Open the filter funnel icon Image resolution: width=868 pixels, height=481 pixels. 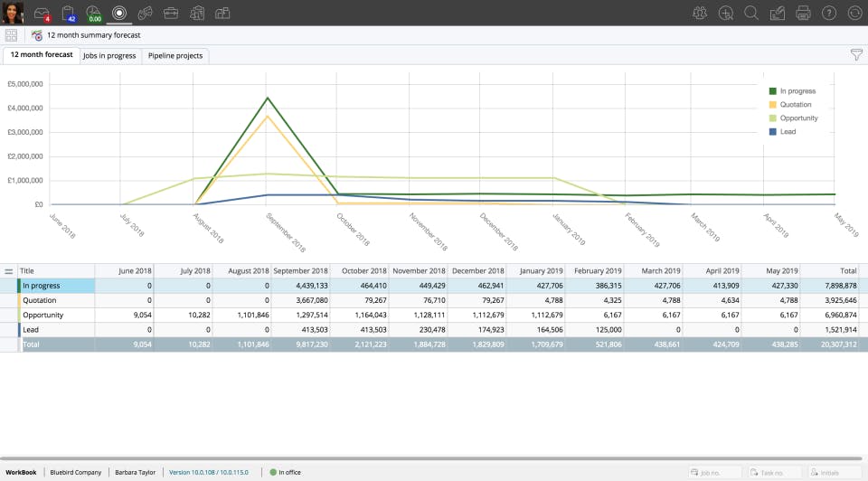[856, 54]
